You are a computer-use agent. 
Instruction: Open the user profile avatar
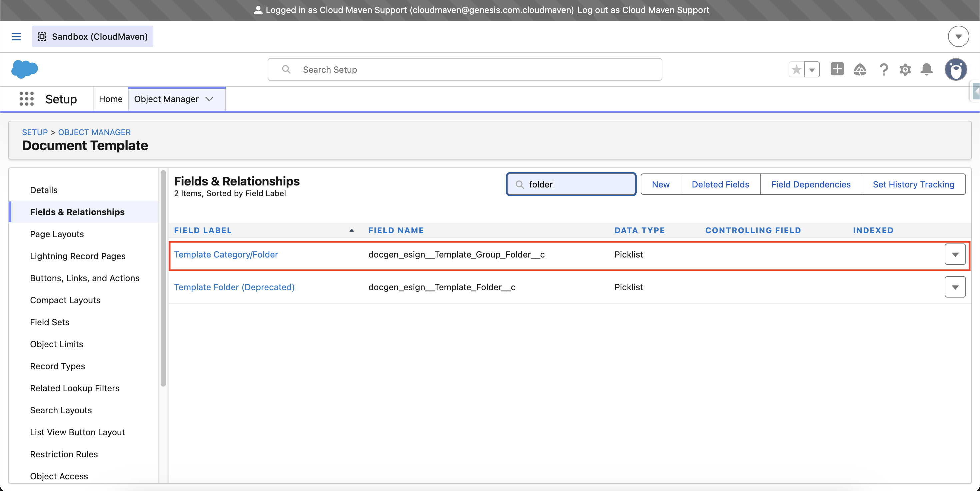956,69
